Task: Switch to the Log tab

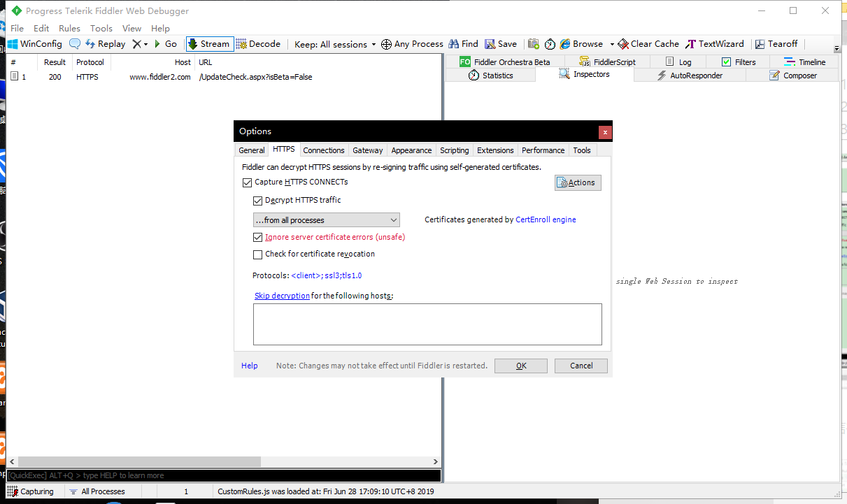Action: coord(678,62)
